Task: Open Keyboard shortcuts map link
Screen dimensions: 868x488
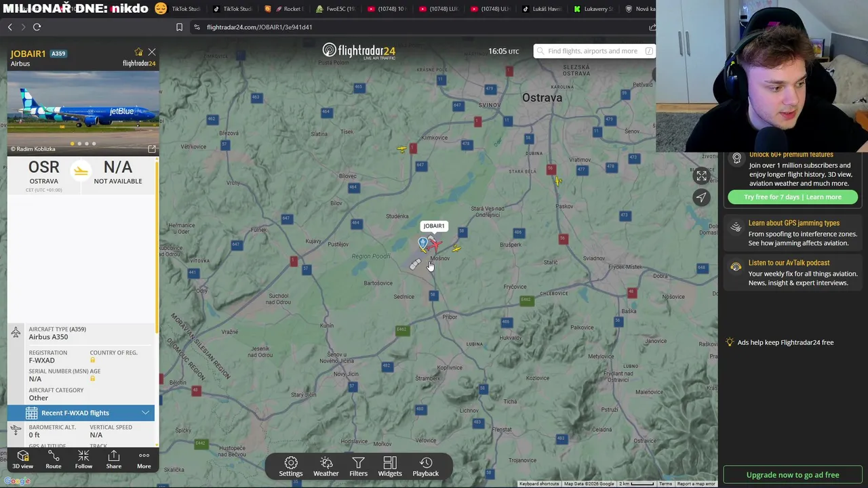Action: [x=540, y=484]
